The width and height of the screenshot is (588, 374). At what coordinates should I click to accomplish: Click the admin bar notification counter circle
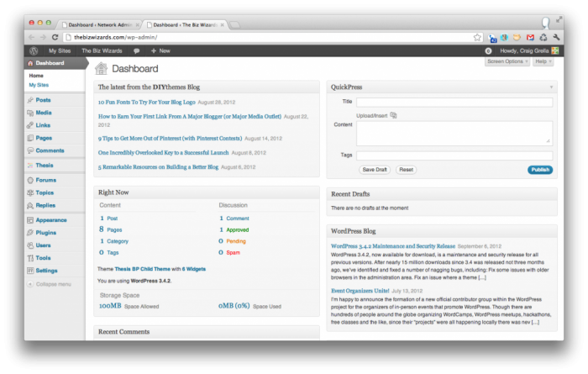pos(488,50)
